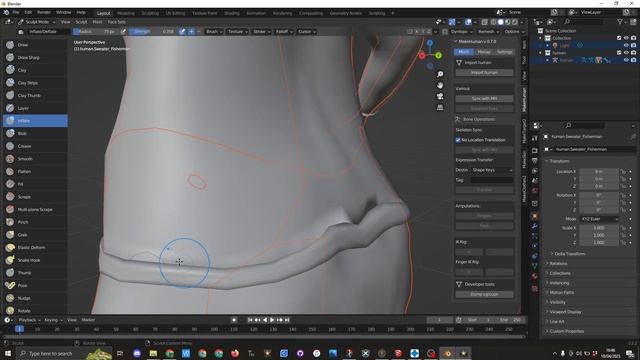Open the File menu

(x=16, y=13)
